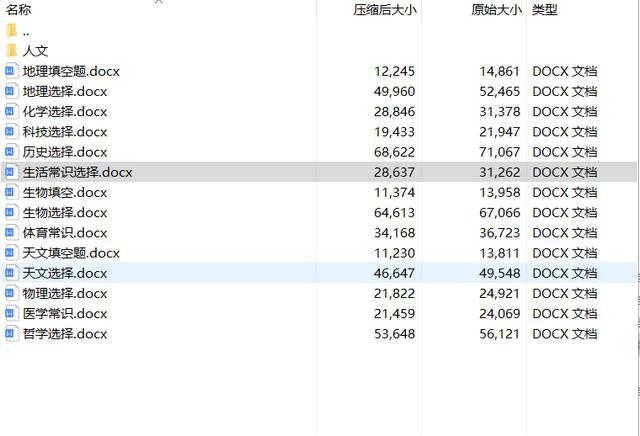Toggle the sort arrow above the 名称 column
The height and width of the screenshot is (436, 640).
(159, 2)
